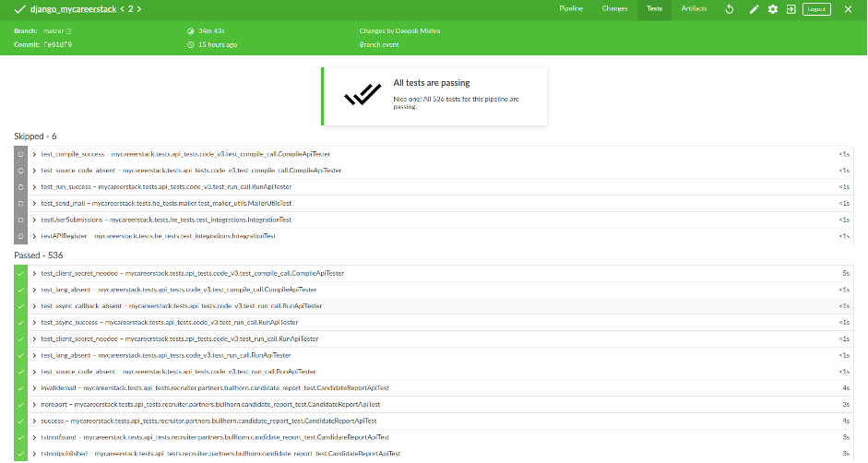Click skipped status icon for testAPIRegister
868x463 pixels.
pyautogui.click(x=20, y=236)
